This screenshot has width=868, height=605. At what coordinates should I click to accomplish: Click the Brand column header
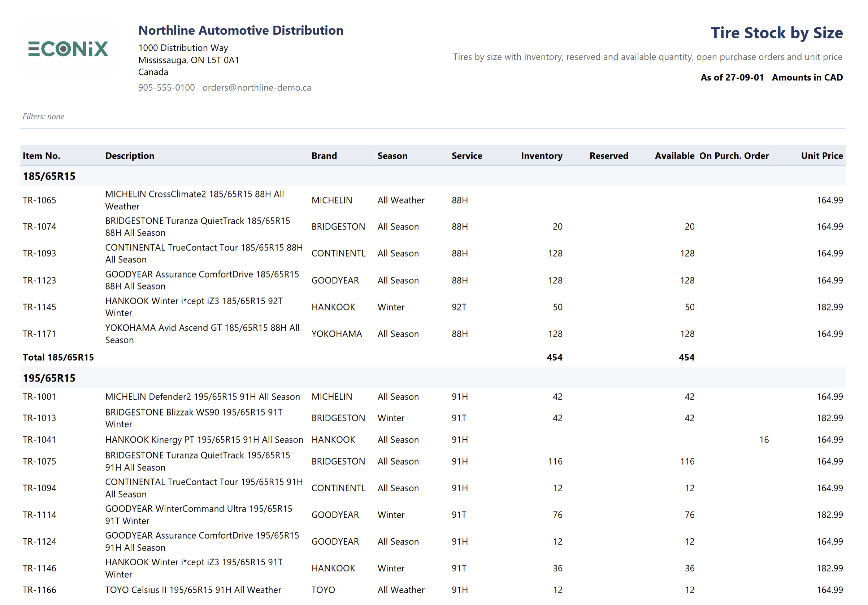tap(324, 156)
